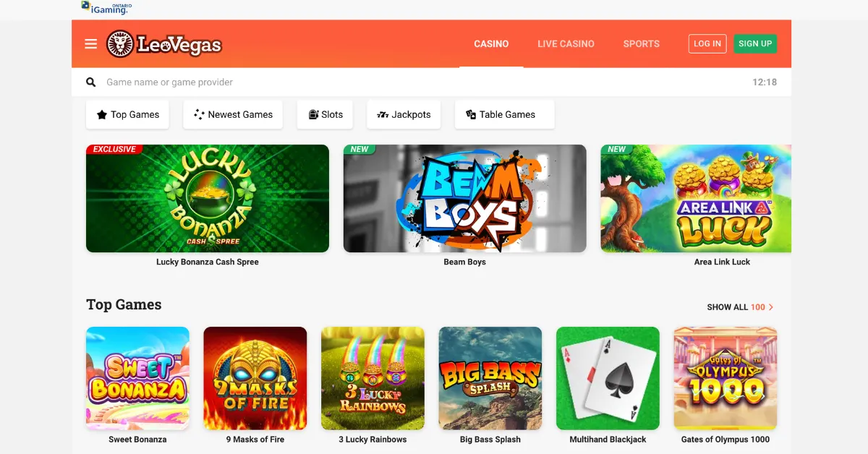Open the Casino tab
Viewport: 868px width, 454px height.
coord(491,44)
